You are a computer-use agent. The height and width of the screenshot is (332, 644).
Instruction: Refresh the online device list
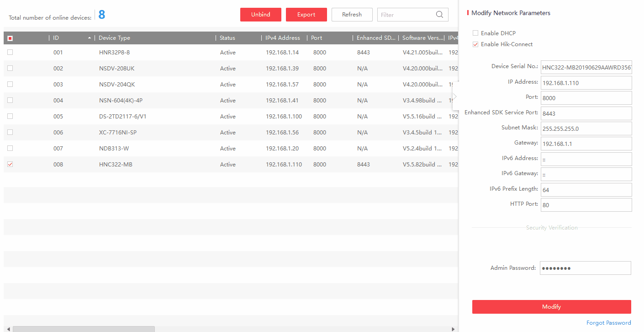click(352, 15)
